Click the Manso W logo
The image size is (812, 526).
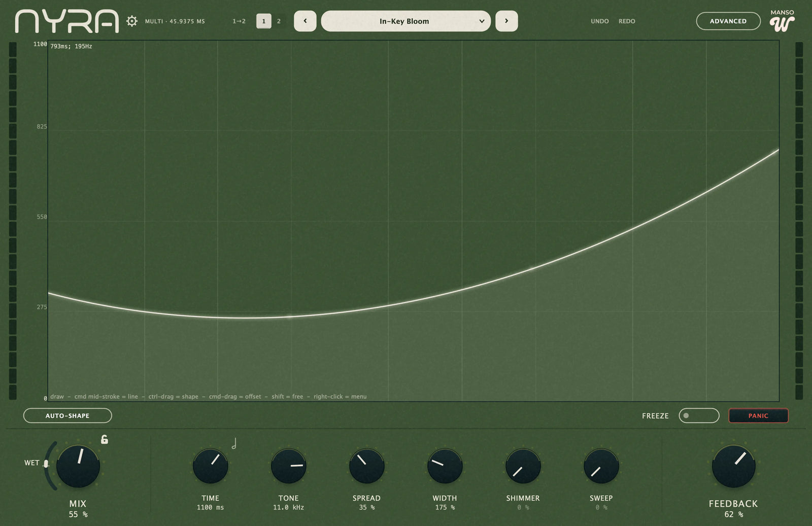[x=782, y=21]
